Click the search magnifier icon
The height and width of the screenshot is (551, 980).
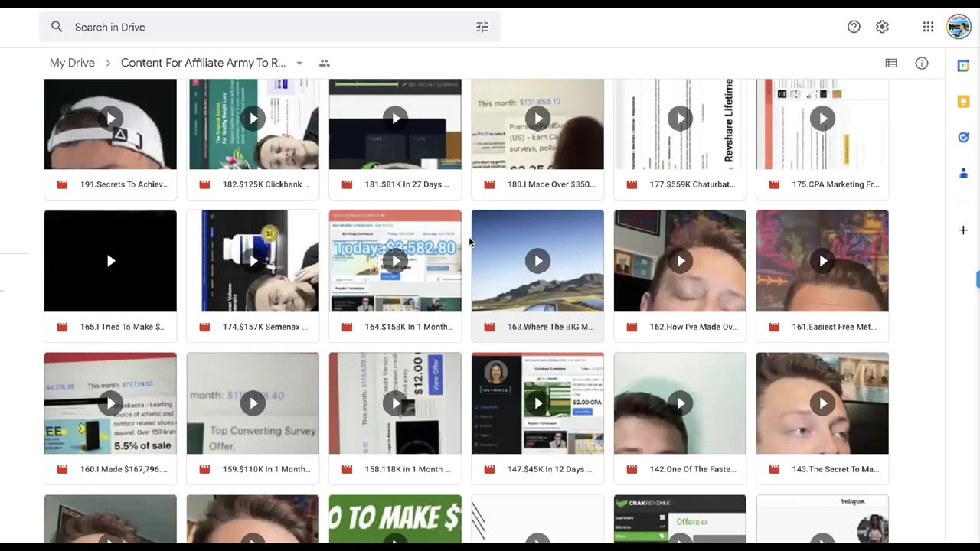point(57,27)
